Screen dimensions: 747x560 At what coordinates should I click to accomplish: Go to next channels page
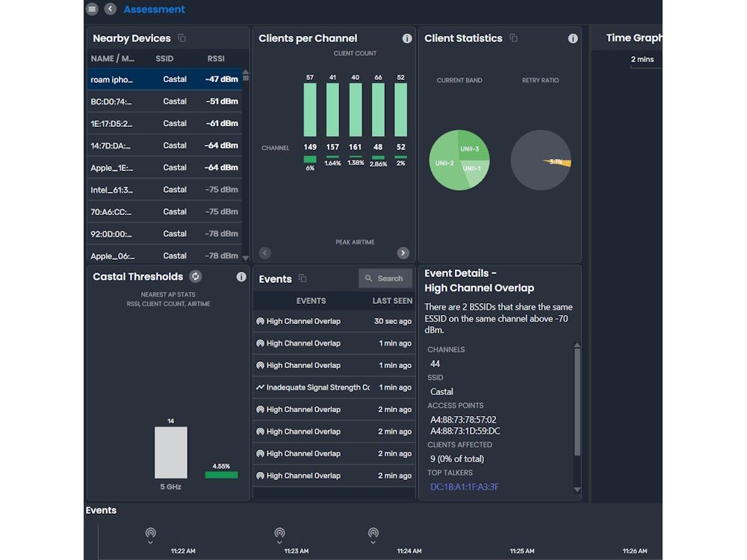tap(403, 253)
